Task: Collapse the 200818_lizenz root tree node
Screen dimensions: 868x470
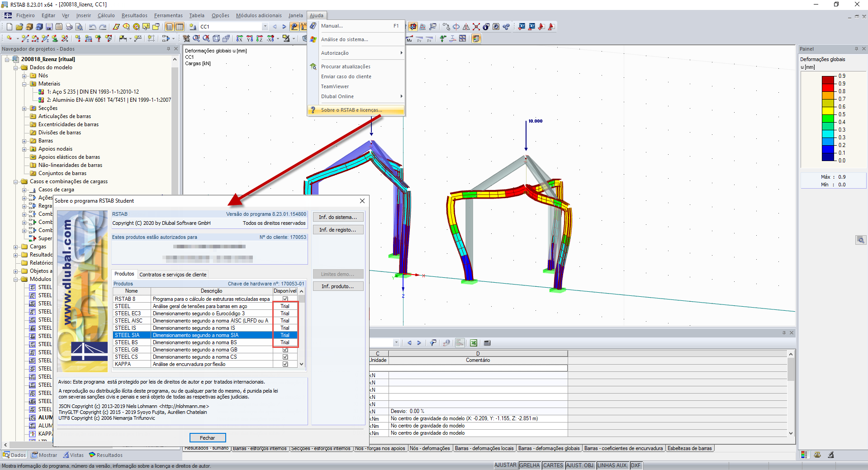Action: point(7,59)
